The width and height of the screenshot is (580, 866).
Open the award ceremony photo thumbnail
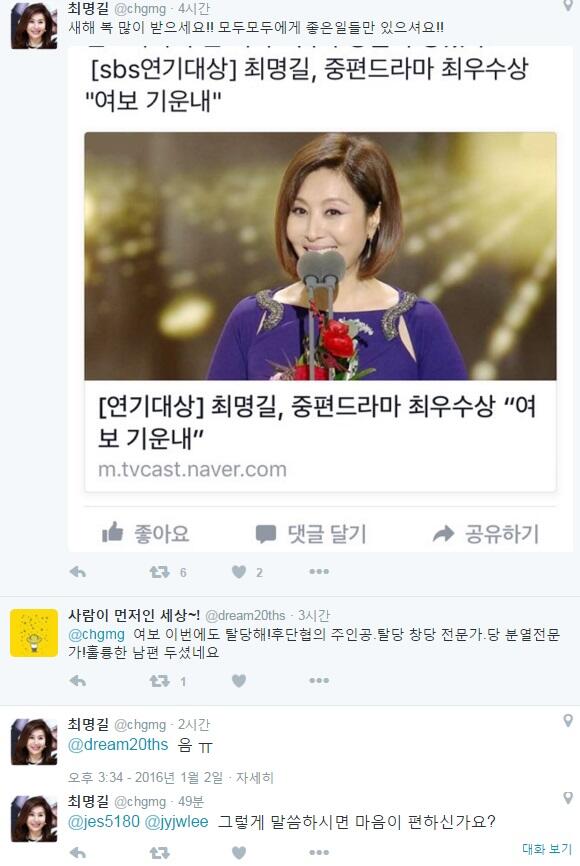(x=320, y=256)
